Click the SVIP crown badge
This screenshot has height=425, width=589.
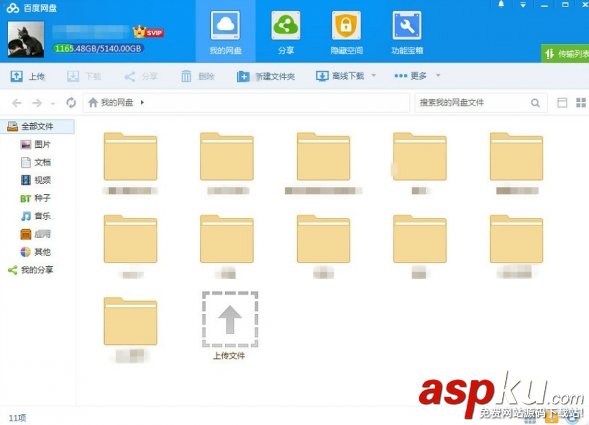[148, 32]
